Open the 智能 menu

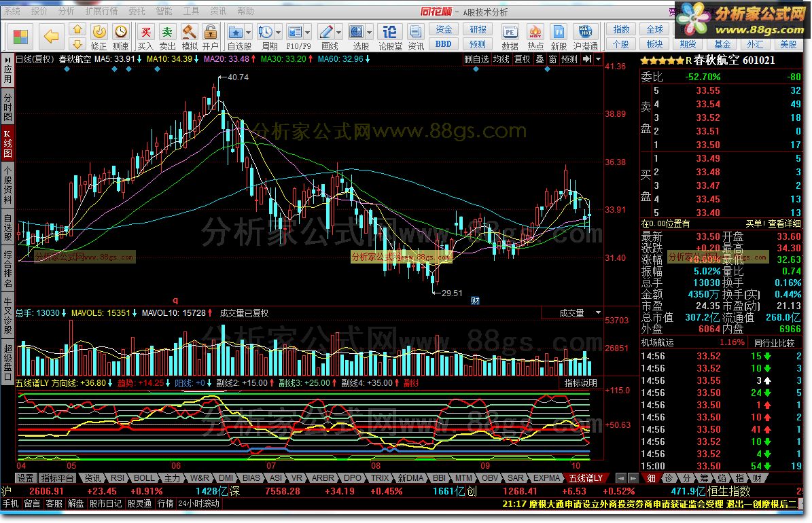tap(164, 11)
